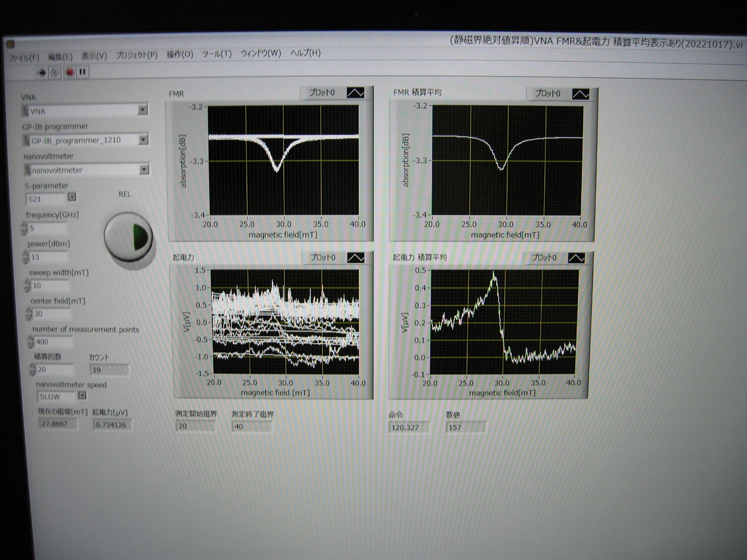Click number of measurement points stepper arrows
This screenshot has height=560, width=747.
coord(31,342)
